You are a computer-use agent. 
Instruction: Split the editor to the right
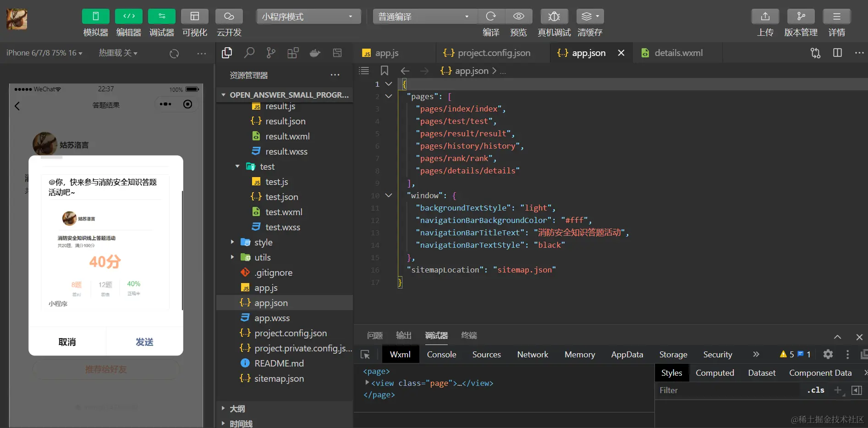(837, 53)
